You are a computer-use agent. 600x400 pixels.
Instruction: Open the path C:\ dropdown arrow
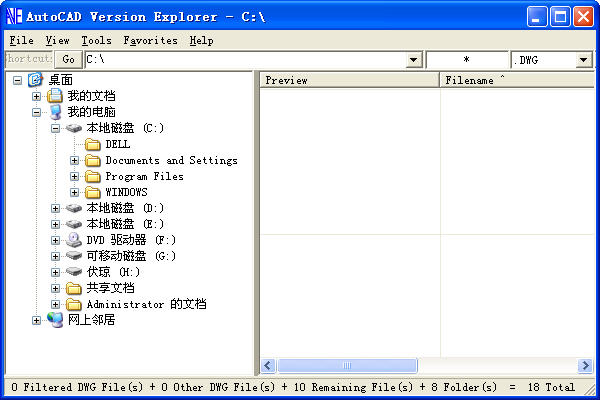(413, 60)
